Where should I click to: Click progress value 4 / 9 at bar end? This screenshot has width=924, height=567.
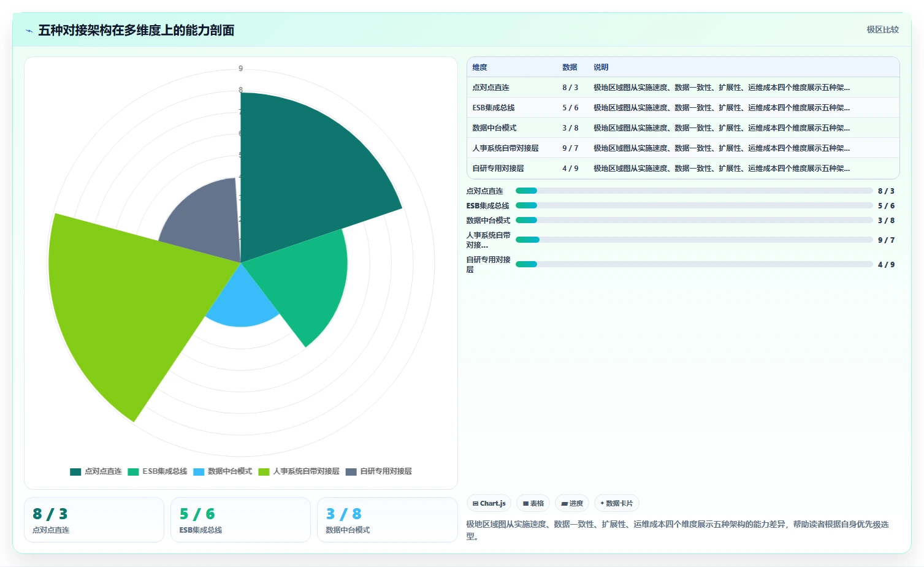[x=886, y=264]
